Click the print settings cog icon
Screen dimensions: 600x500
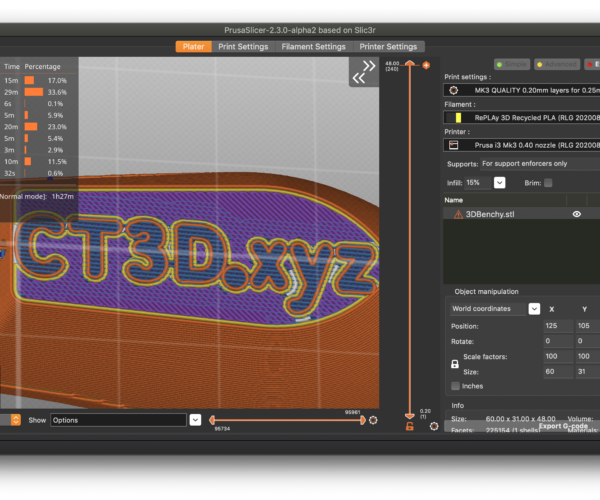(x=453, y=90)
